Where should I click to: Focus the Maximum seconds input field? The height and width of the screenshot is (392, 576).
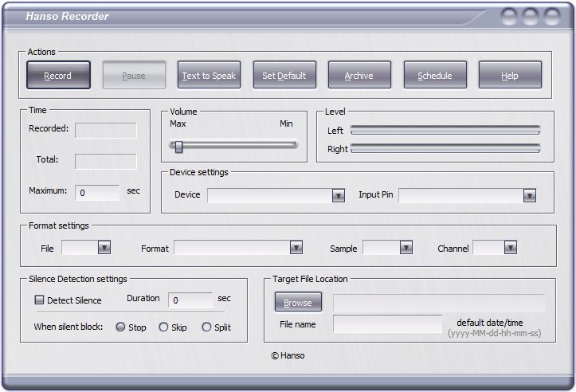[x=97, y=193]
